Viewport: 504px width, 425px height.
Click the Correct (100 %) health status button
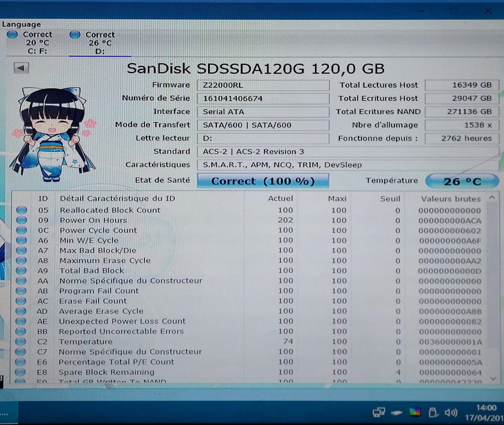coord(263,181)
